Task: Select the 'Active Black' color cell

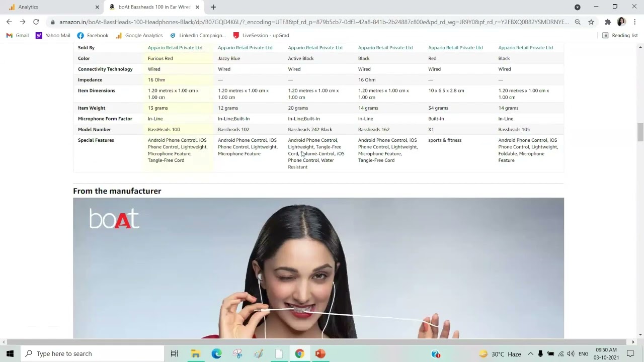Action: 301,58
